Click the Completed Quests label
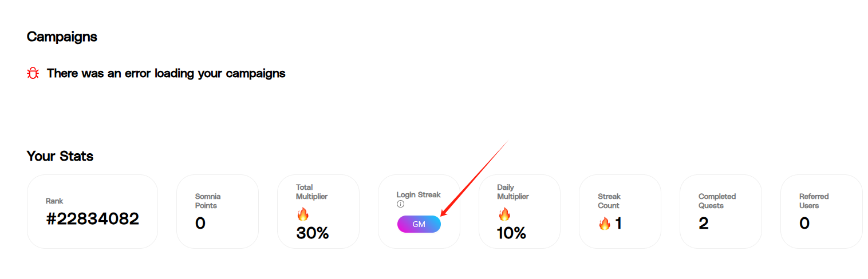The image size is (868, 279). [x=717, y=201]
